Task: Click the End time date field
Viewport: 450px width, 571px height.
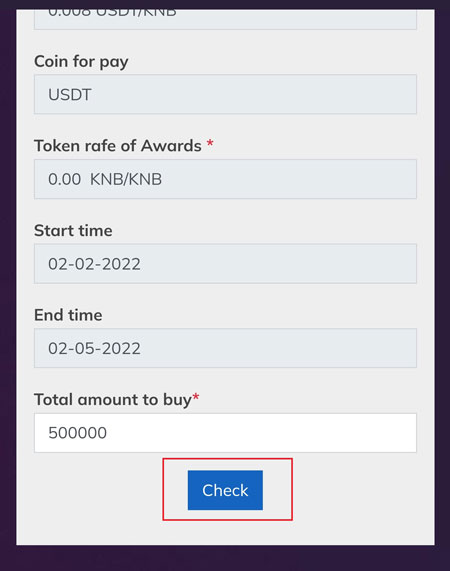Action: pos(225,348)
